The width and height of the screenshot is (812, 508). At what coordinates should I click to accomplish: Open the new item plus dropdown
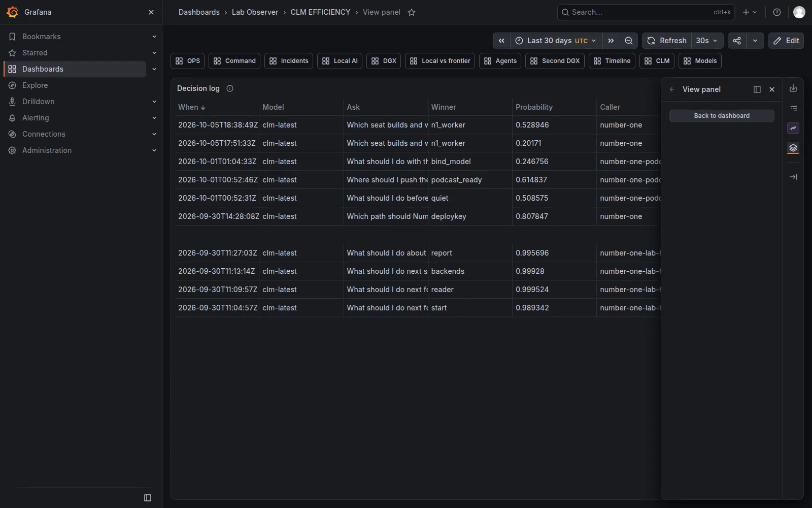(x=750, y=12)
